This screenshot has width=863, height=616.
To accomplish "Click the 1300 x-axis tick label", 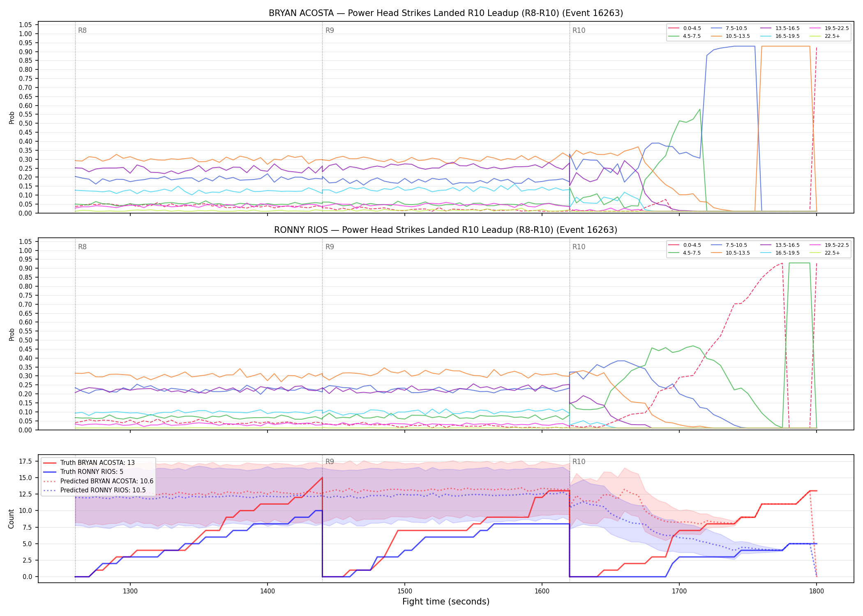I will point(130,591).
